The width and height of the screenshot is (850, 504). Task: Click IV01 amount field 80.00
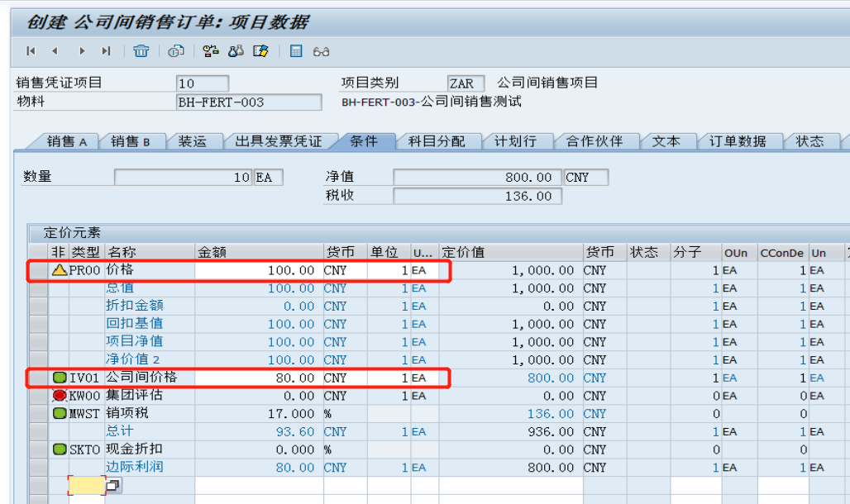259,378
